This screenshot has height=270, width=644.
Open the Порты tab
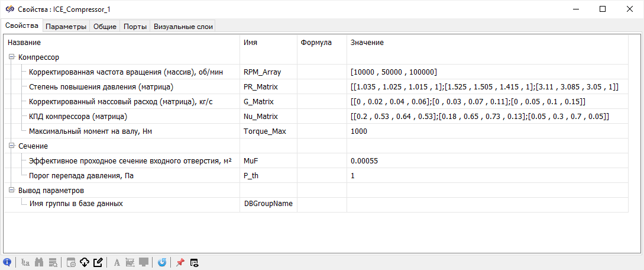(x=135, y=26)
